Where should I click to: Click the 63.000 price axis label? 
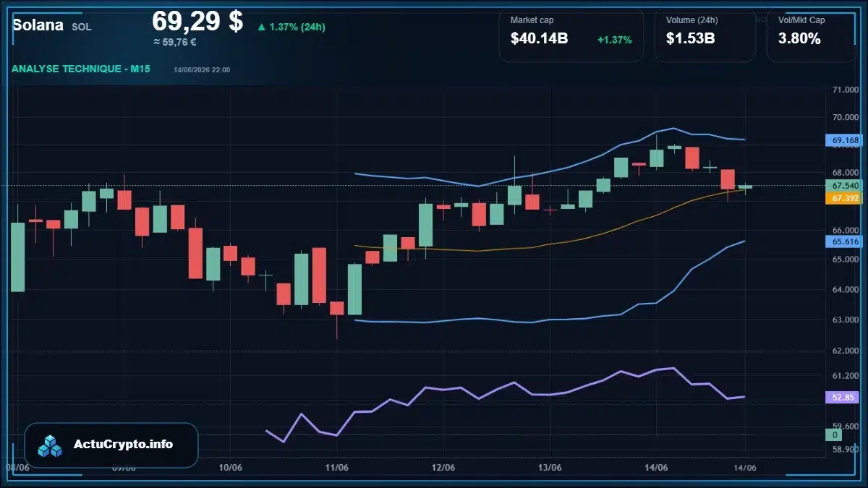(846, 320)
